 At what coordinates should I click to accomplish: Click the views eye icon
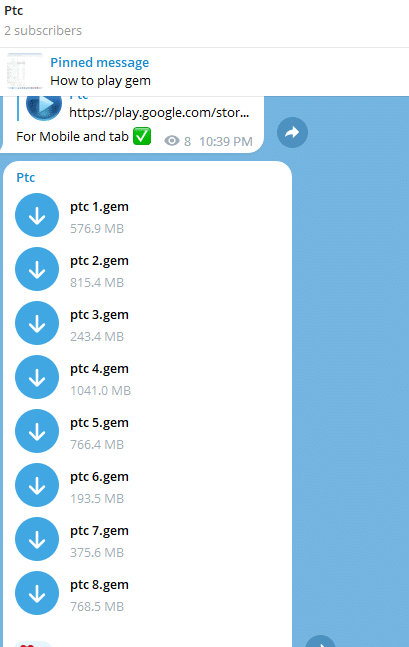coord(172,141)
